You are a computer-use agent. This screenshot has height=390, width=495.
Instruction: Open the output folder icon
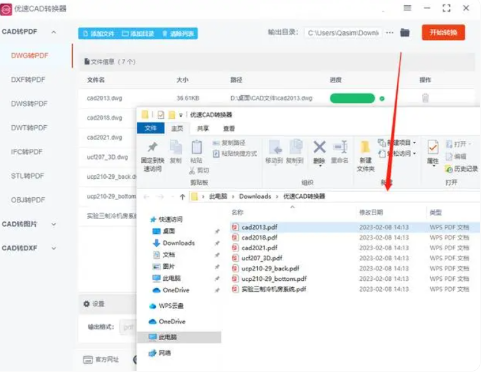coord(405,32)
